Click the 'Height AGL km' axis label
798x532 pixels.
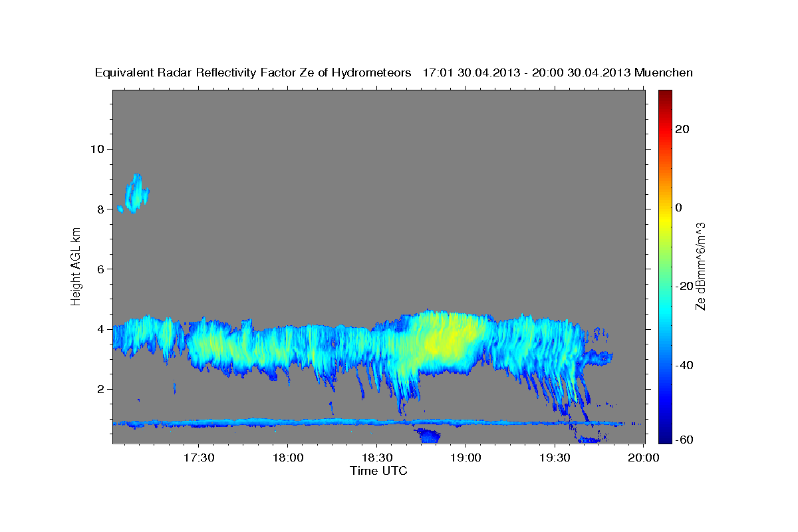(76, 266)
